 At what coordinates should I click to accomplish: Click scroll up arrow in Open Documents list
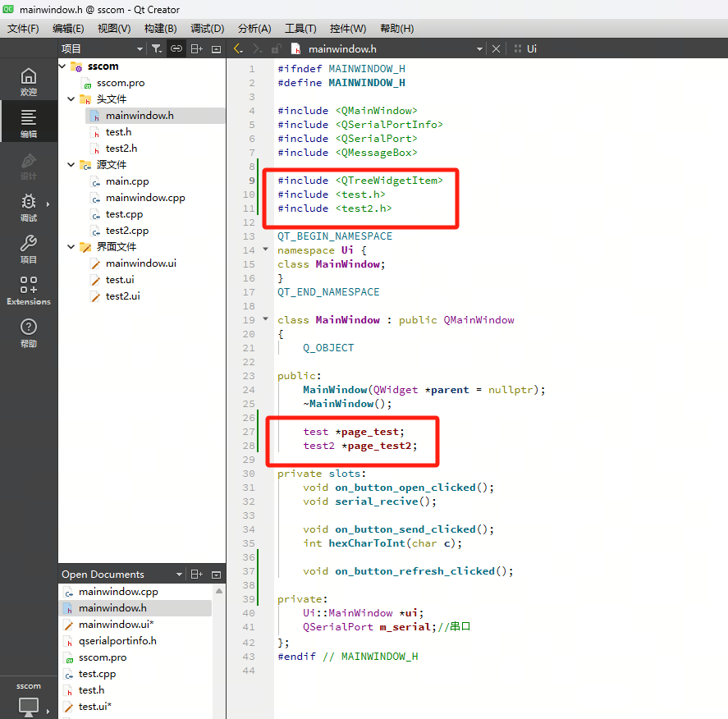tap(219, 591)
